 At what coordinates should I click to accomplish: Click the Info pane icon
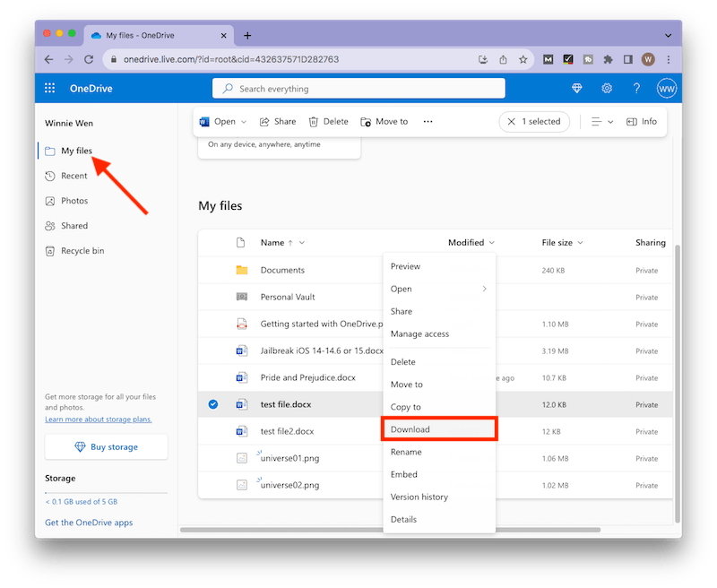point(632,122)
